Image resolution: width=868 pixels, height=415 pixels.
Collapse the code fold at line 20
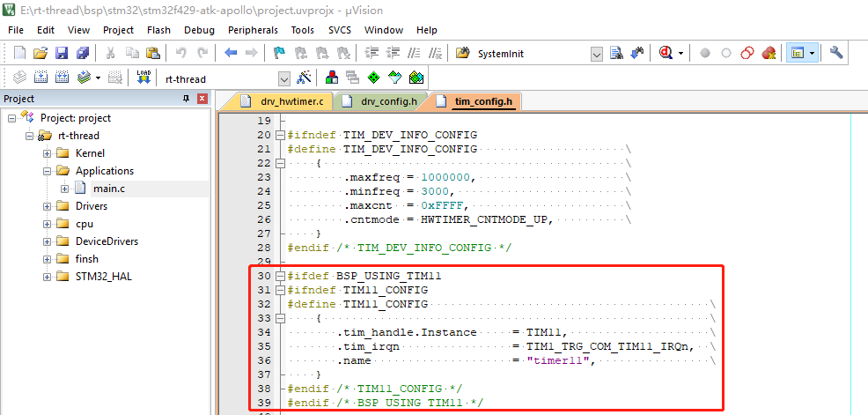(280, 135)
